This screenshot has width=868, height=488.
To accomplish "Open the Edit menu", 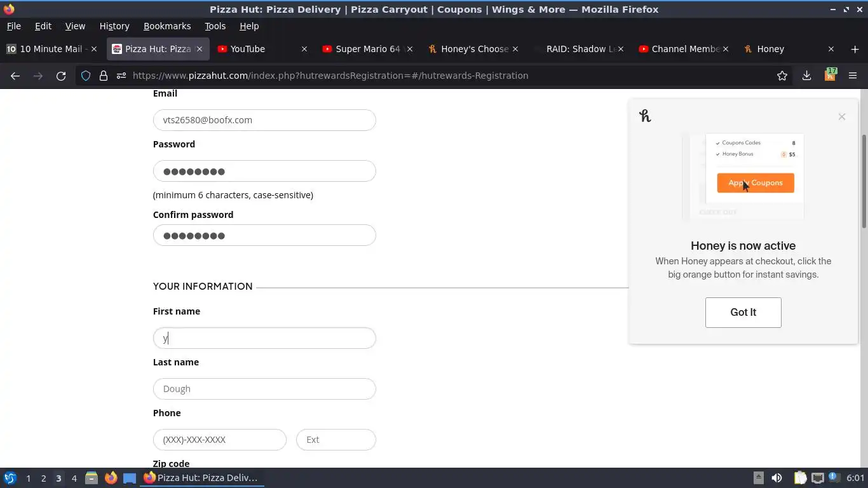I will click(43, 26).
